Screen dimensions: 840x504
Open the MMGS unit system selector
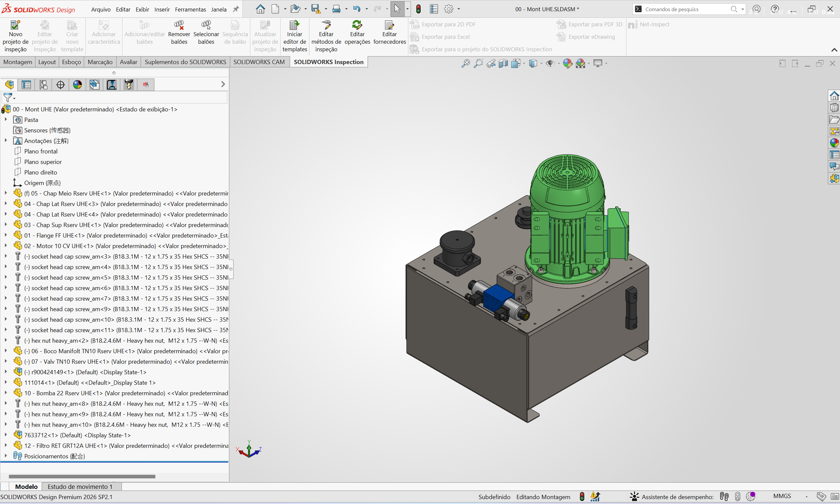782,496
